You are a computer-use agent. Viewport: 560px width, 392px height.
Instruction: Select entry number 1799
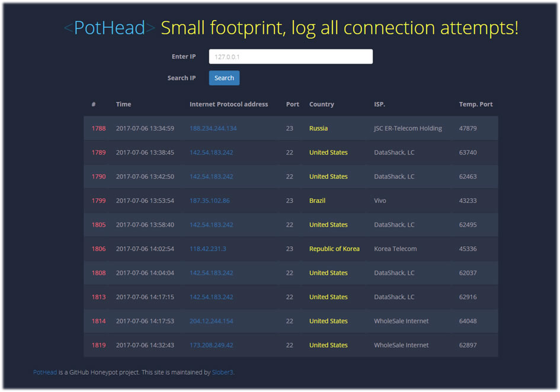click(x=98, y=201)
